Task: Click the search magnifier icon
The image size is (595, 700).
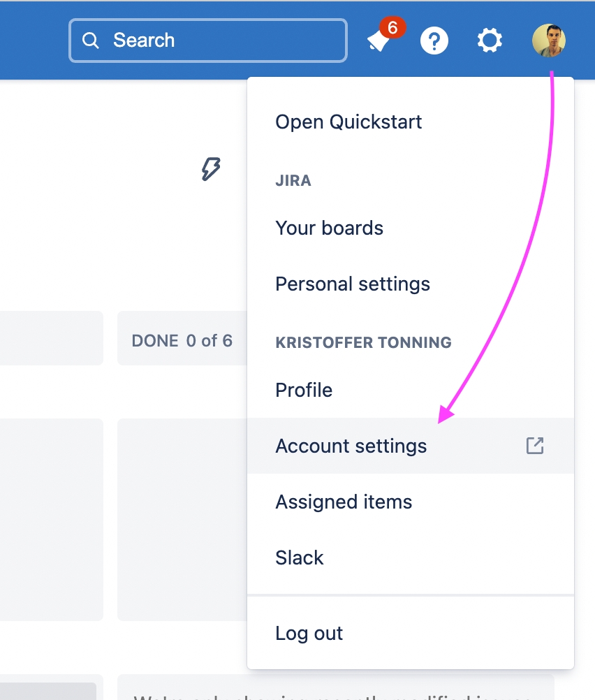Action: click(90, 40)
